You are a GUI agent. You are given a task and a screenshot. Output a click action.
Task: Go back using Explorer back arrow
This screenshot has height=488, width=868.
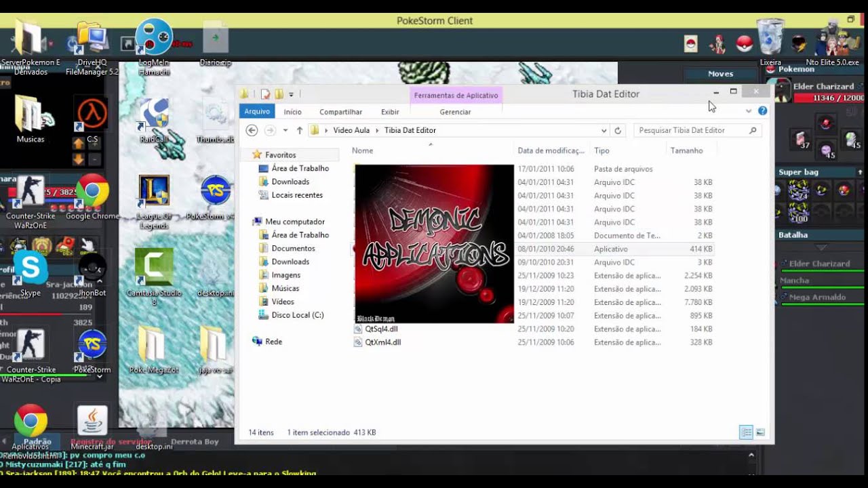(x=252, y=130)
